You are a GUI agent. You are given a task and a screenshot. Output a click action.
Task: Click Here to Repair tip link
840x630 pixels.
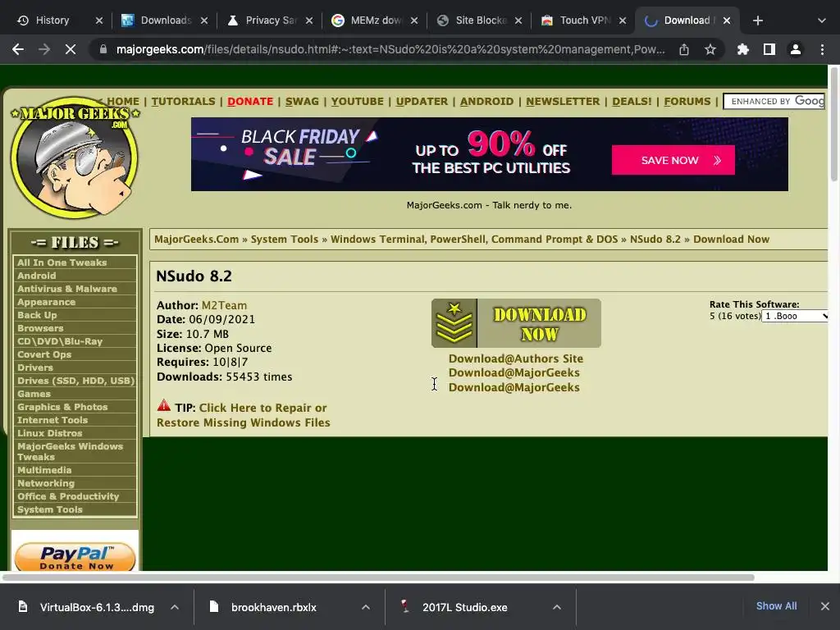[262, 408]
